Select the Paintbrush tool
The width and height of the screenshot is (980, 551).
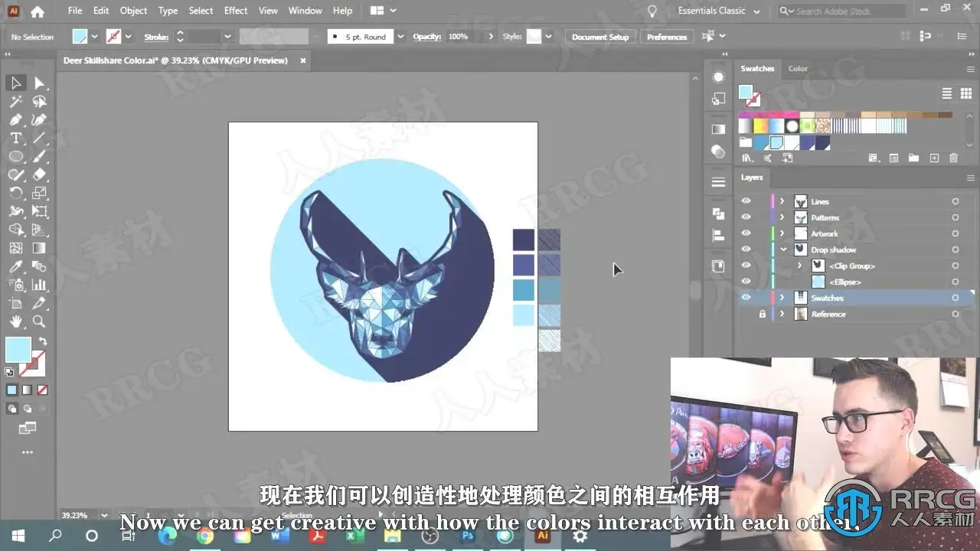pos(39,157)
